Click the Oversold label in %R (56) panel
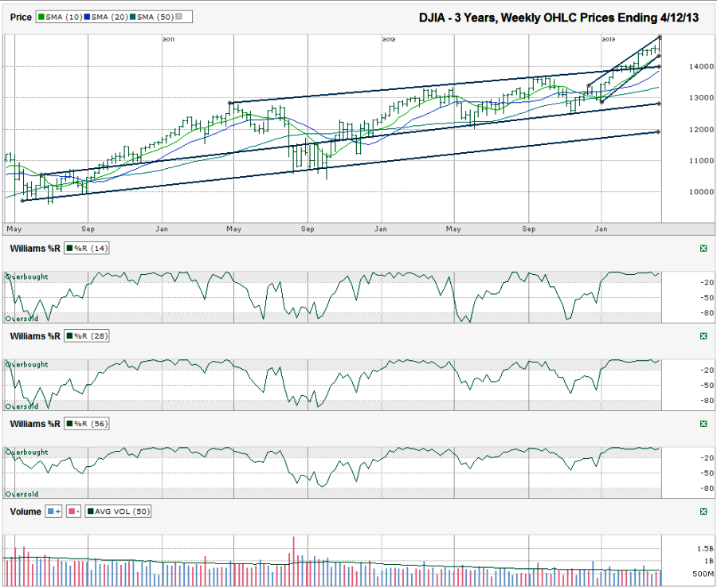 pos(22,494)
